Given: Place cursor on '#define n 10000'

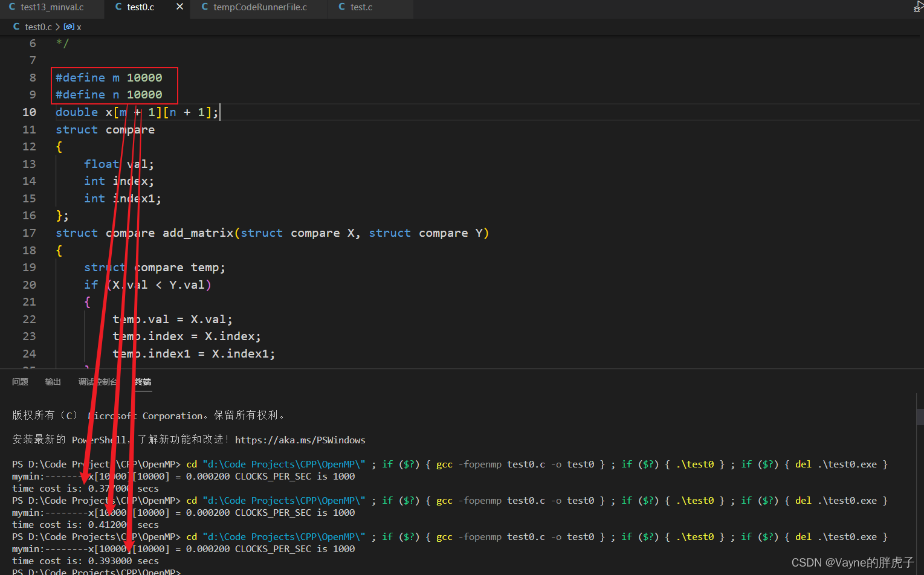Looking at the screenshot, I should point(109,94).
